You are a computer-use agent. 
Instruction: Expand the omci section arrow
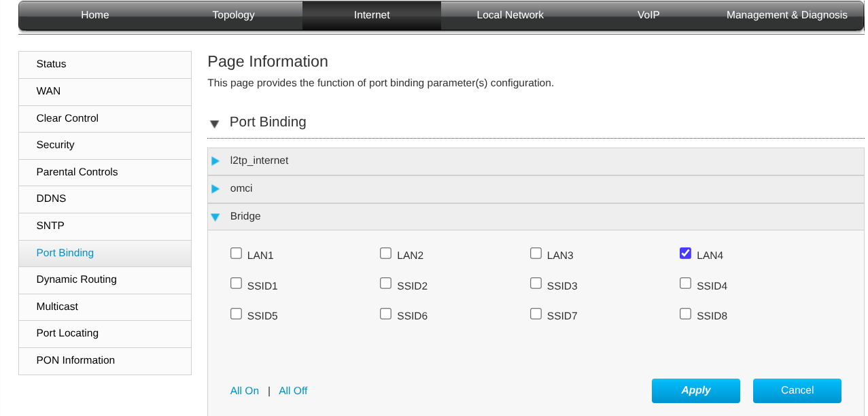(215, 189)
